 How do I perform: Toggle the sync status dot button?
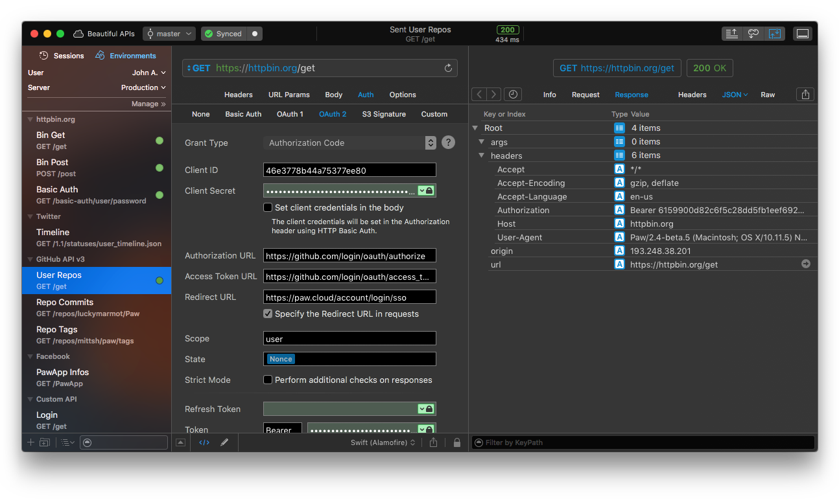click(x=255, y=34)
